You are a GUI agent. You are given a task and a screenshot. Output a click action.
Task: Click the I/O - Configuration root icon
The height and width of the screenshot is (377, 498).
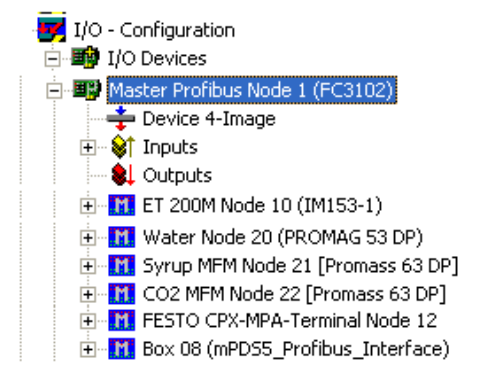[x=52, y=28]
